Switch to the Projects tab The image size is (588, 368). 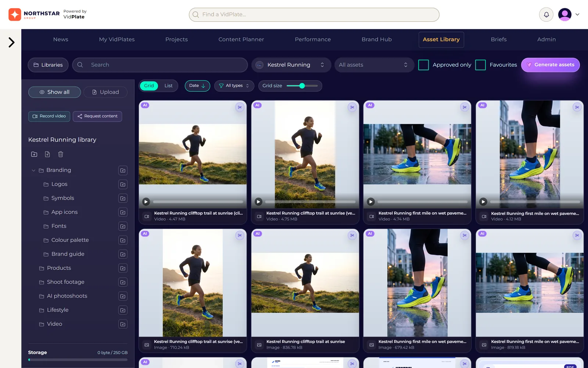pos(176,39)
